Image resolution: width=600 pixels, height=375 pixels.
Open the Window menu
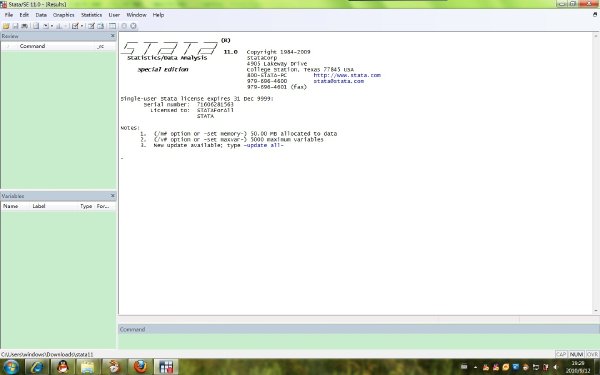[x=136, y=15]
